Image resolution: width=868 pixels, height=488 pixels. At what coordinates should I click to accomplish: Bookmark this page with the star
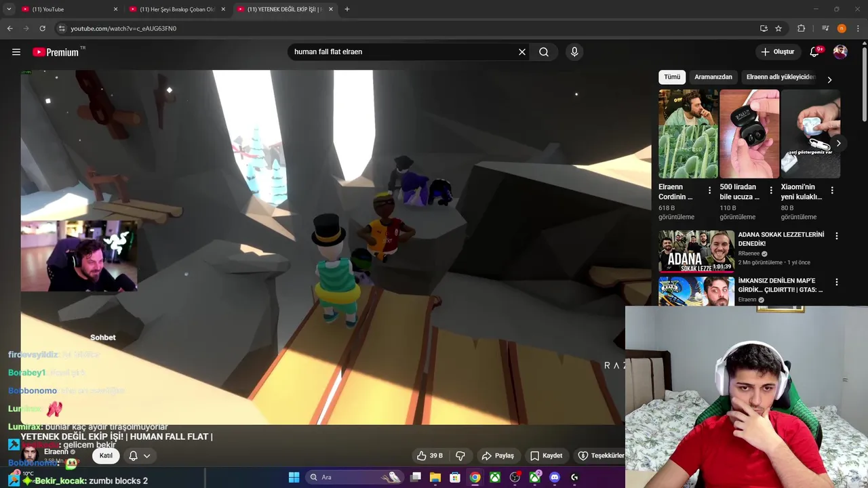click(778, 28)
